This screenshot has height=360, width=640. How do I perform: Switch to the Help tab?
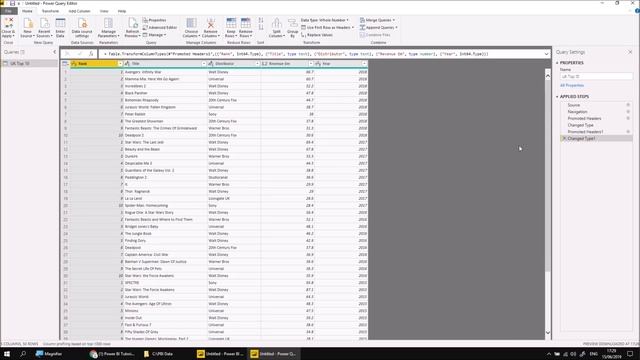point(122,11)
